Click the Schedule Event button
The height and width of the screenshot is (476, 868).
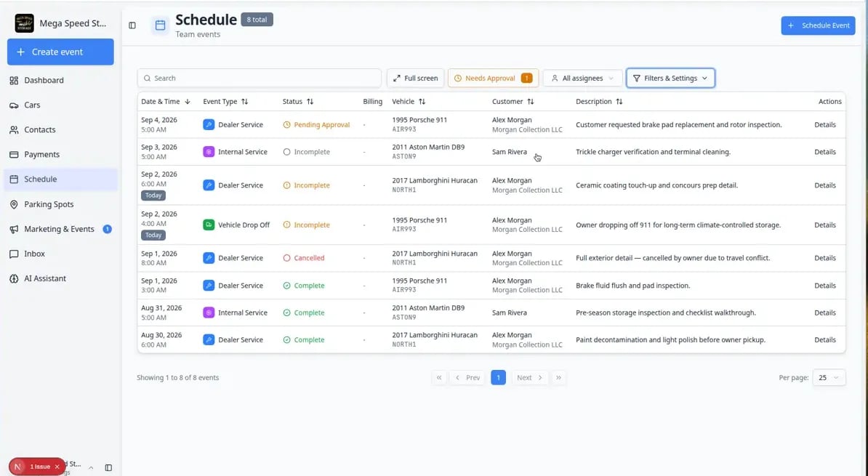pyautogui.click(x=818, y=25)
